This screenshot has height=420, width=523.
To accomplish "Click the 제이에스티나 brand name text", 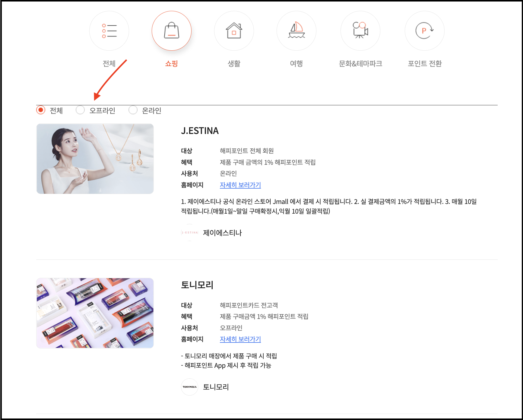I will (x=222, y=233).
